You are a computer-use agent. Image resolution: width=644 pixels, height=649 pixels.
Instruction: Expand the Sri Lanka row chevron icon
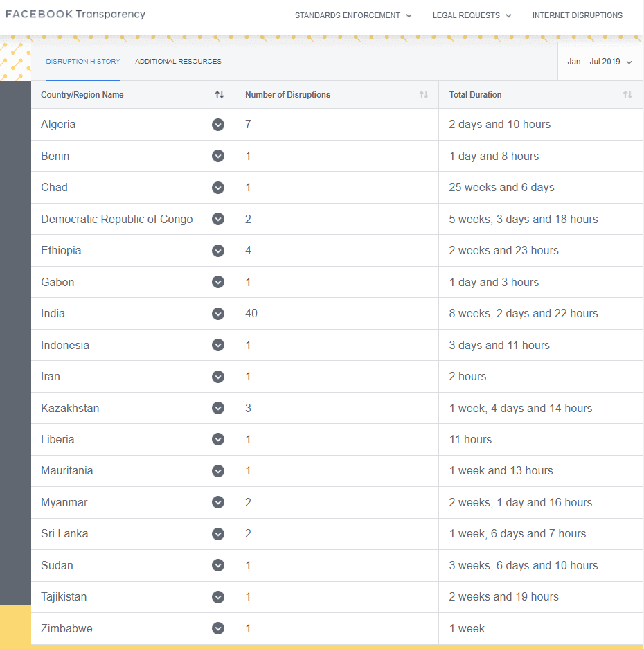(218, 534)
